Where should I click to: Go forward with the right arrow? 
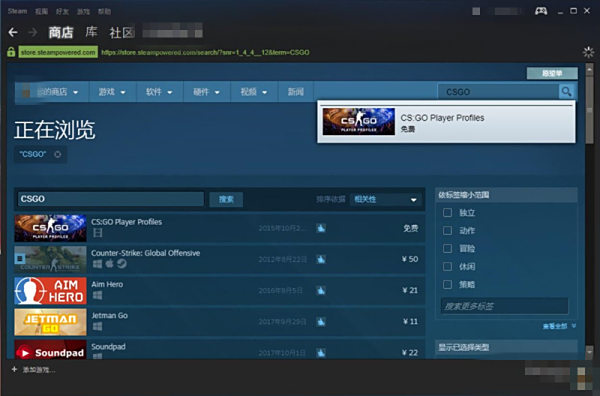pos(33,33)
